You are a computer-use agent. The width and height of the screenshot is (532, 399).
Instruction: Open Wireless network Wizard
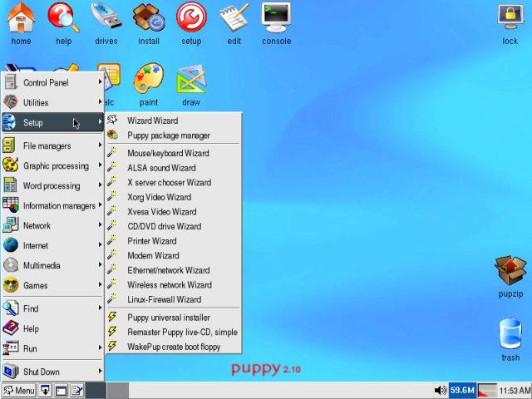pyautogui.click(x=174, y=284)
